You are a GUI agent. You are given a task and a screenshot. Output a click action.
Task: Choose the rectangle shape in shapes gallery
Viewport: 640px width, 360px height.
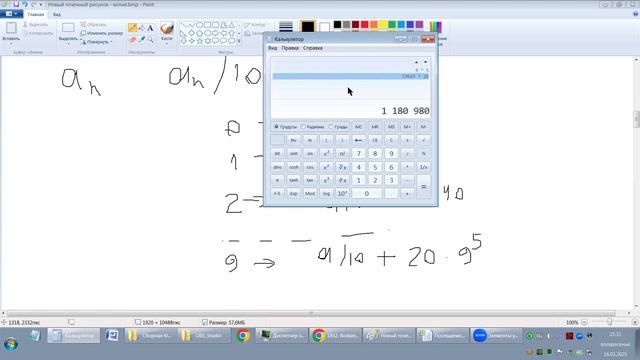coord(207,25)
